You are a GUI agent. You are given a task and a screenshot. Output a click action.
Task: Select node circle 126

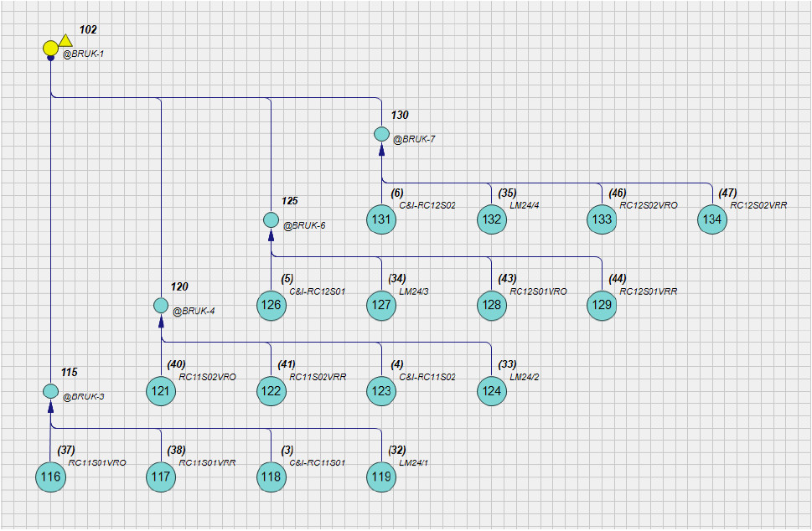pos(272,305)
